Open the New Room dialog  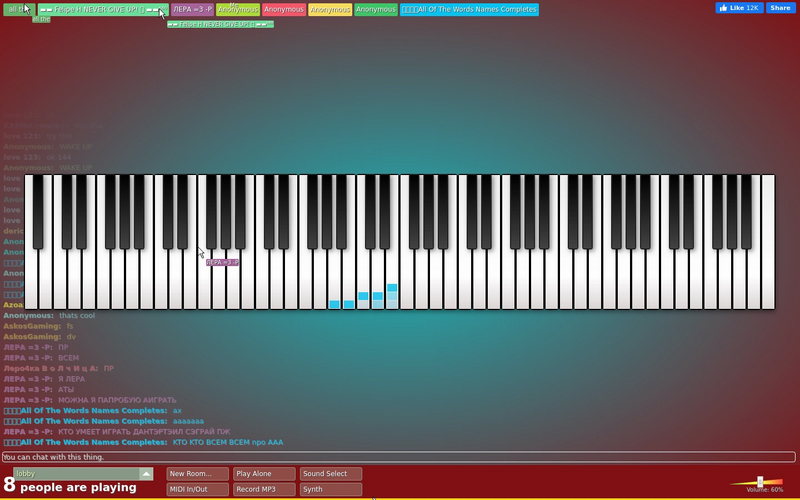[197, 473]
